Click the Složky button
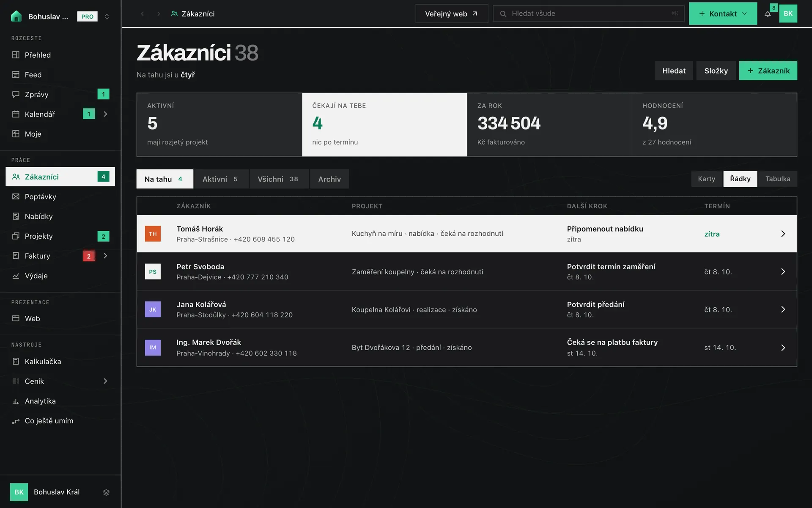This screenshot has width=812, height=508. click(x=716, y=71)
